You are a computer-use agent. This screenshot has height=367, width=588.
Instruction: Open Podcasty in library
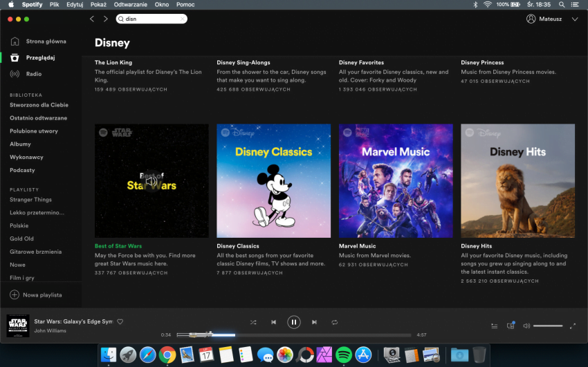pos(22,170)
